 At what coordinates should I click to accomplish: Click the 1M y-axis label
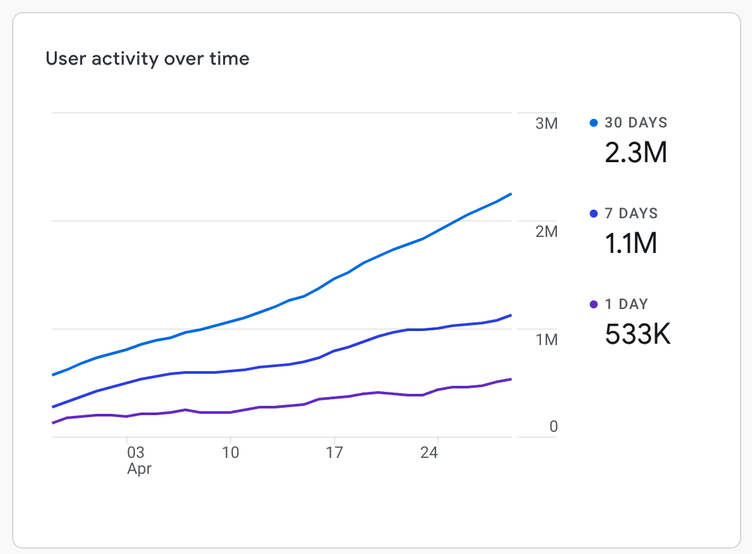click(x=546, y=340)
